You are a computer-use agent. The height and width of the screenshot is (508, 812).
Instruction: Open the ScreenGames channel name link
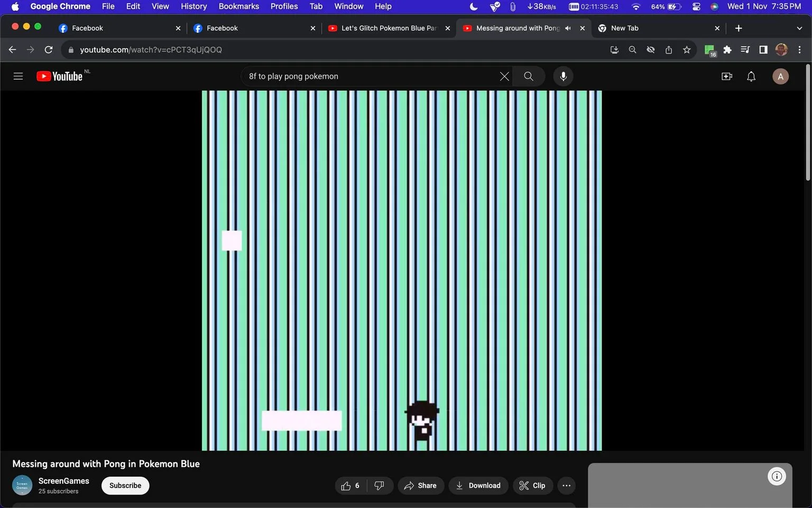[x=64, y=480]
